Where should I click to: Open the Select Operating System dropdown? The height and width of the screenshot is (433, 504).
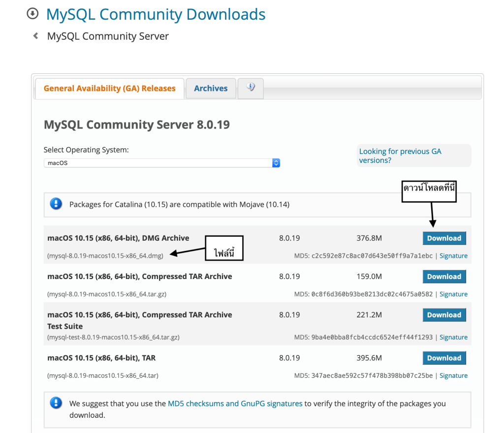tap(162, 163)
